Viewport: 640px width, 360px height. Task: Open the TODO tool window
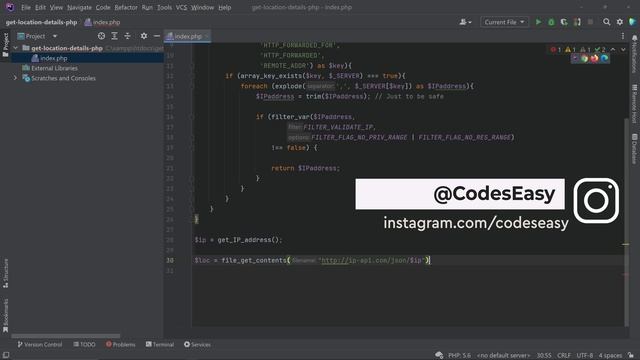pyautogui.click(x=84, y=344)
